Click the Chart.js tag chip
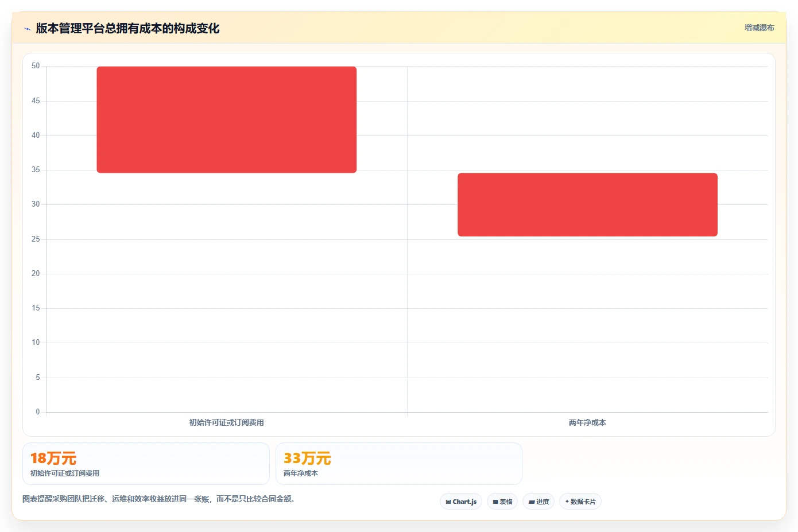This screenshot has width=798, height=532. click(x=461, y=502)
